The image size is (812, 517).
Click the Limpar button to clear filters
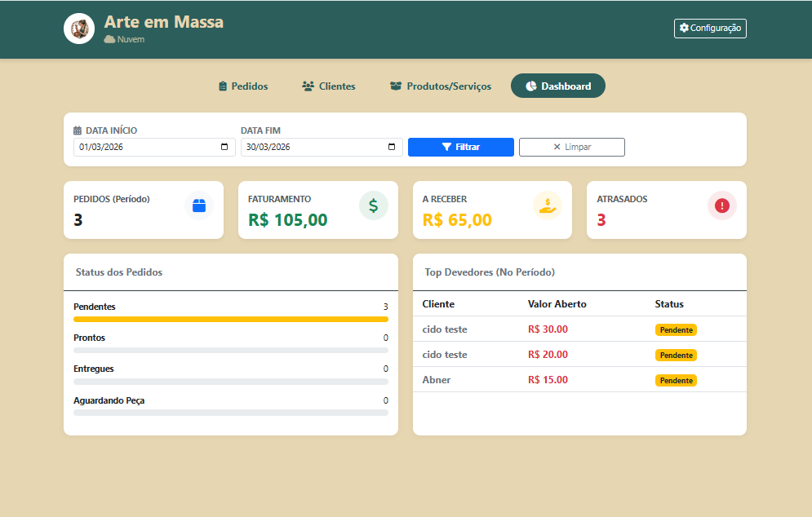pos(571,148)
